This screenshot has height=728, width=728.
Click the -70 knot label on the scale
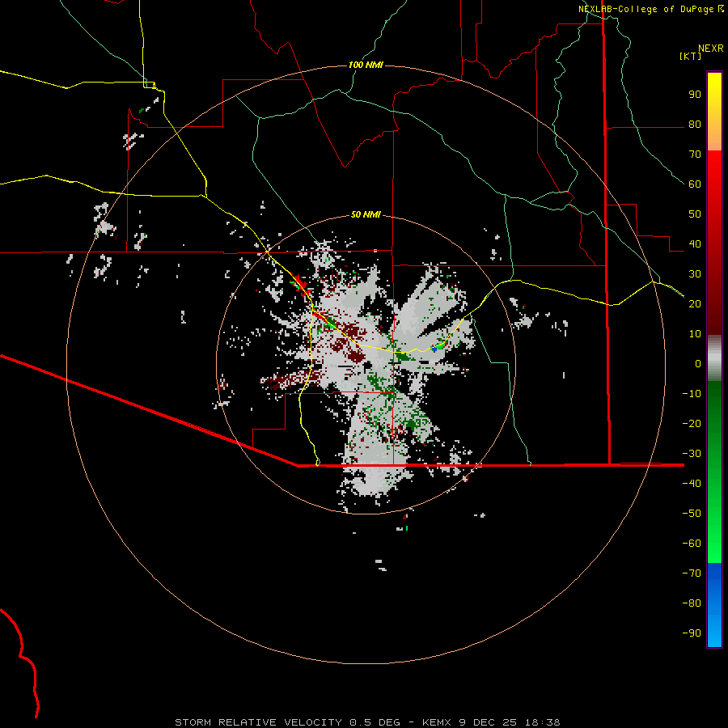coord(692,574)
